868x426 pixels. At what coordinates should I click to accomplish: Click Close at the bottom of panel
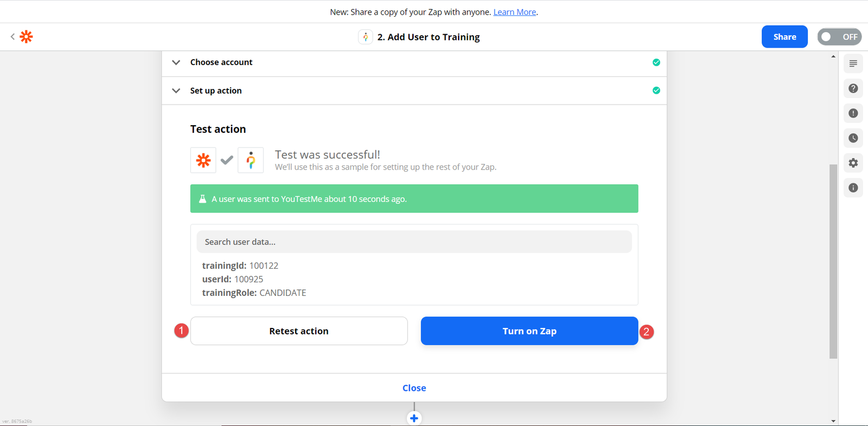414,388
